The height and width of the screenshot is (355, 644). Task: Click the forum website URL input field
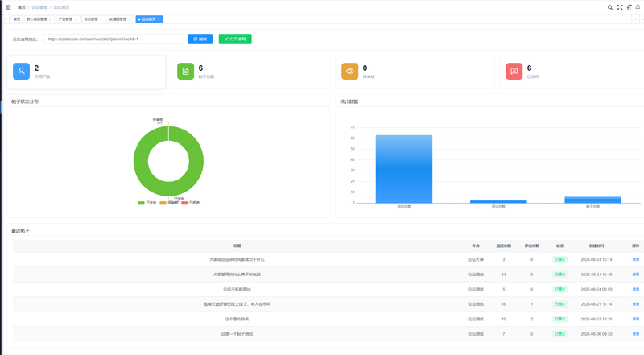tap(114, 39)
